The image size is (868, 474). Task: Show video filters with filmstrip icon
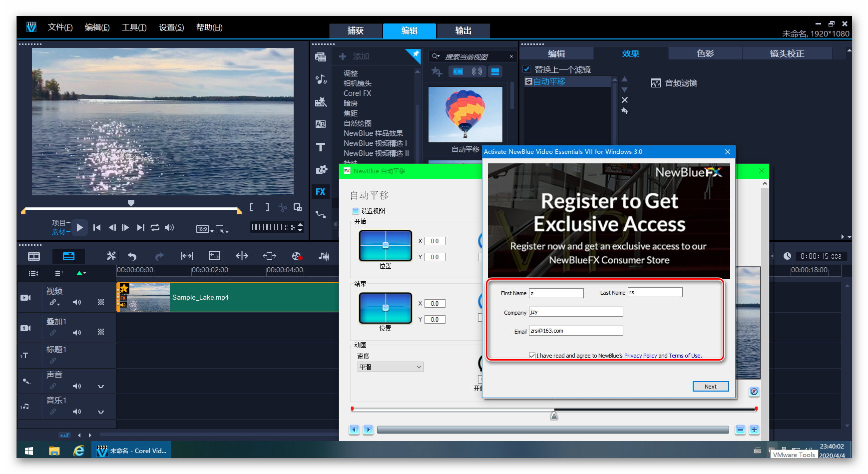click(458, 71)
